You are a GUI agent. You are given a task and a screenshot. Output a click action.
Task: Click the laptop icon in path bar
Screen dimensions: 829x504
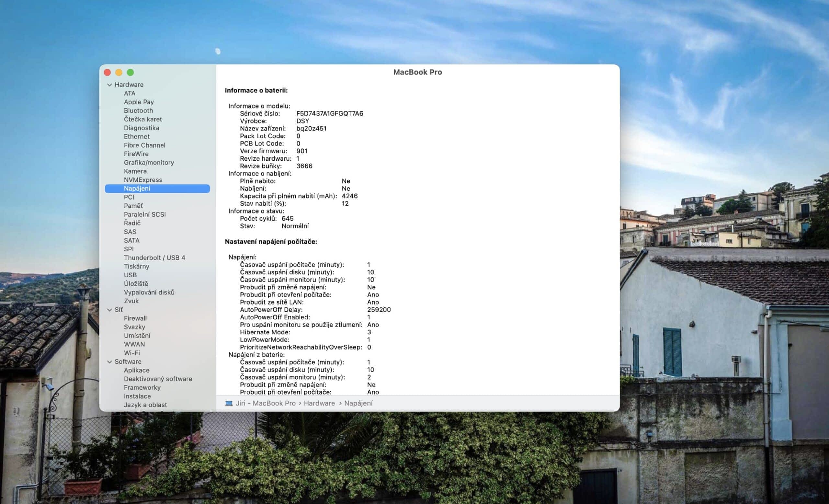coord(229,403)
